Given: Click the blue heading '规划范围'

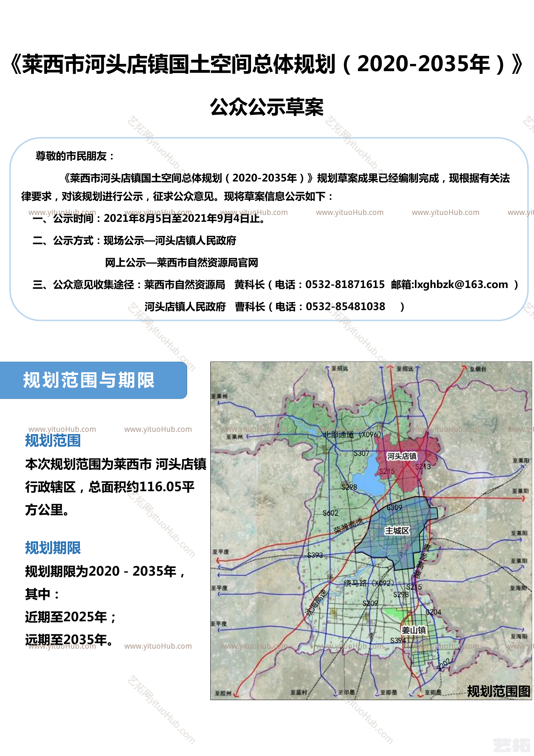Looking at the screenshot, I should pyautogui.click(x=53, y=441).
